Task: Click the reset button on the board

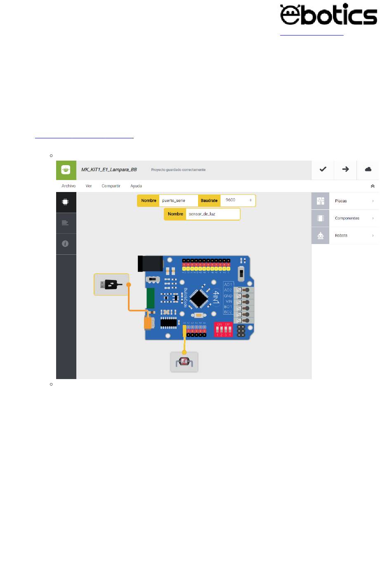Action: [199, 316]
